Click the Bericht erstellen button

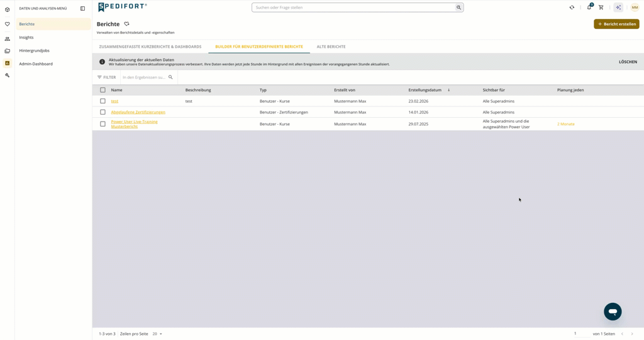pos(616,24)
